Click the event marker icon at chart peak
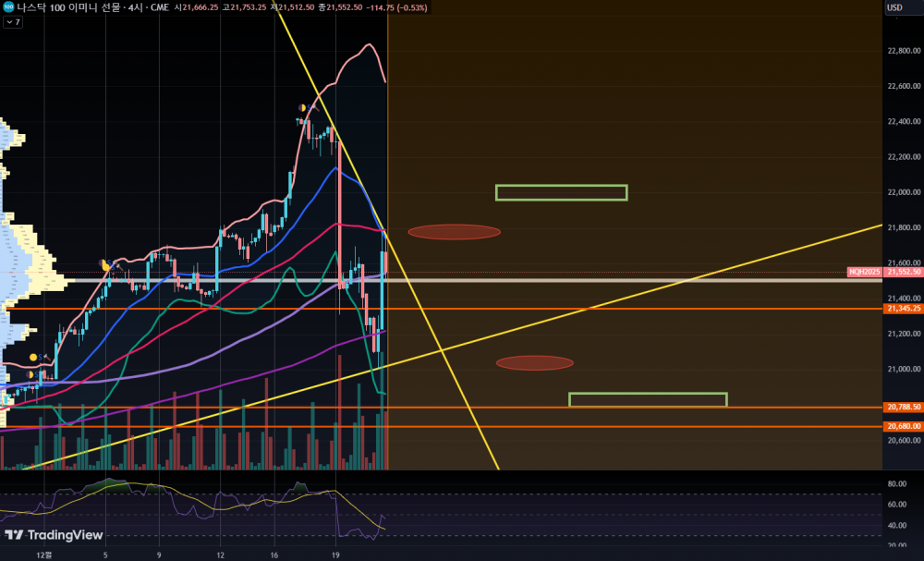This screenshot has height=561, width=924. tap(302, 108)
